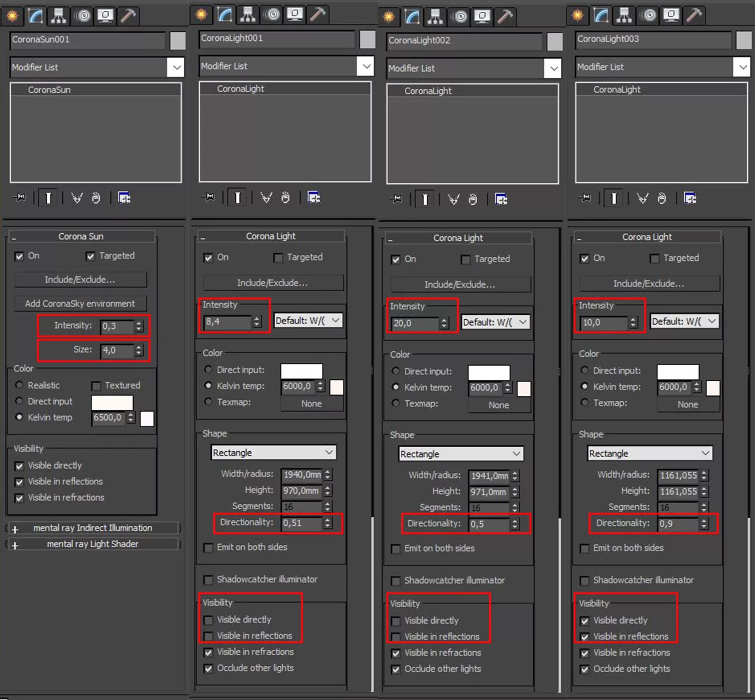The width and height of the screenshot is (755, 700).
Task: Enable Visible directly for CoronaLight001
Action: 208,621
